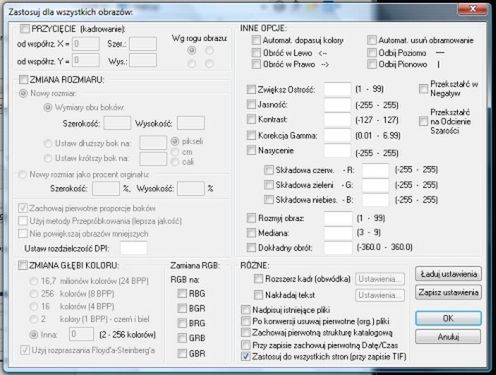The height and width of the screenshot is (375, 496).
Task: Toggle the Kontrast checkbox
Action: point(251,119)
